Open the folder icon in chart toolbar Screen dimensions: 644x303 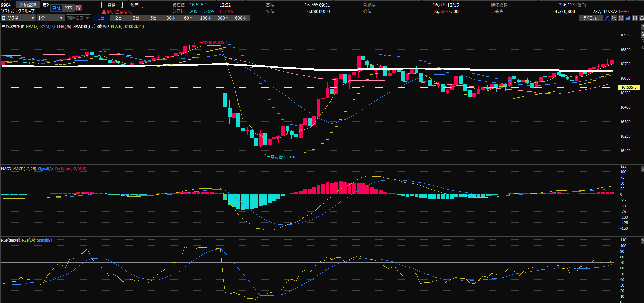pyautogui.click(x=641, y=18)
